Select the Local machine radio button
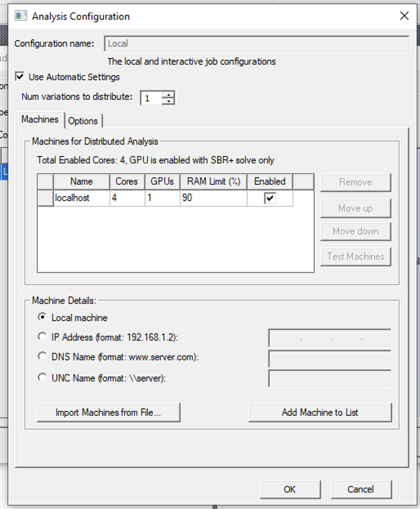 tap(42, 317)
